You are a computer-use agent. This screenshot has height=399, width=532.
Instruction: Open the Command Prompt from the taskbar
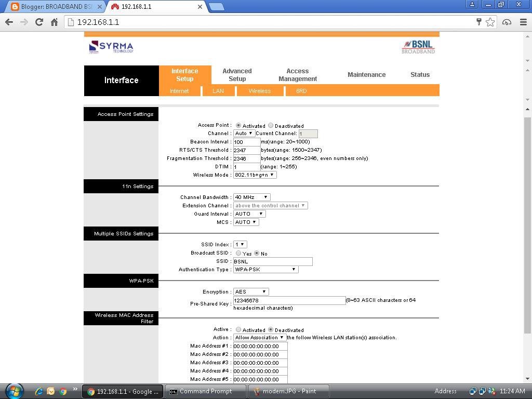205,391
